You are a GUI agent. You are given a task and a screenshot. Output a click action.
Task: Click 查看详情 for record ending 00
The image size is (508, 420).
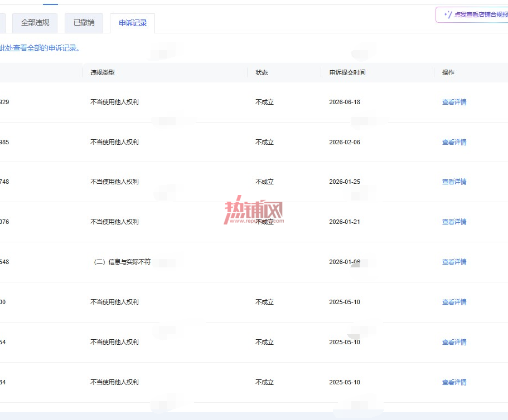[454, 302]
